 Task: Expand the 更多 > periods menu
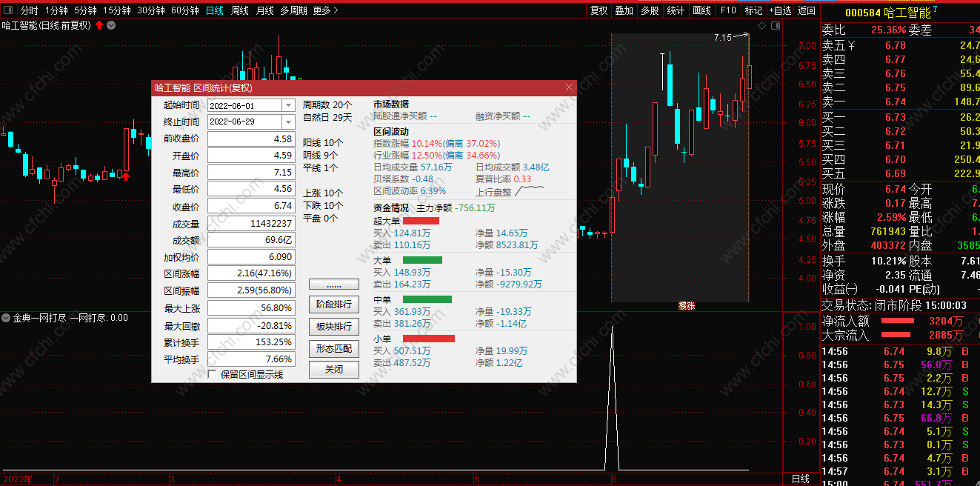325,10
